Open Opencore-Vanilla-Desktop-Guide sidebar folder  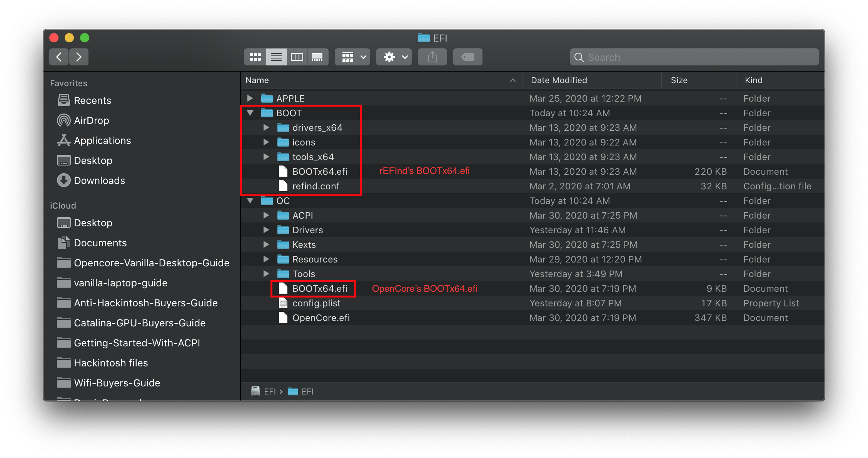(151, 263)
